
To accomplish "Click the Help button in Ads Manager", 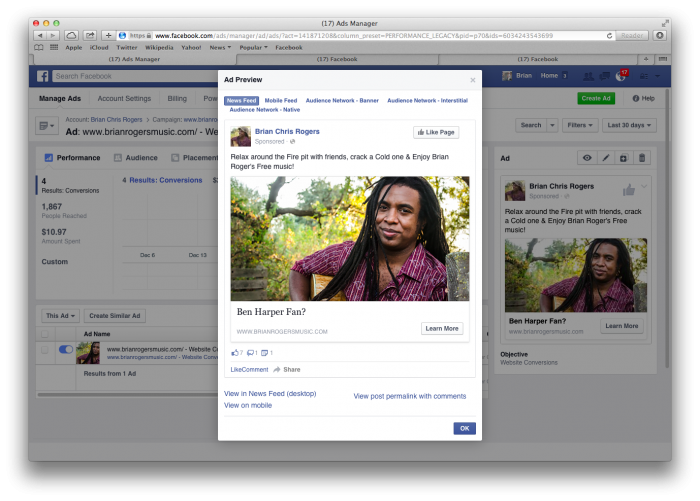I will (x=643, y=98).
